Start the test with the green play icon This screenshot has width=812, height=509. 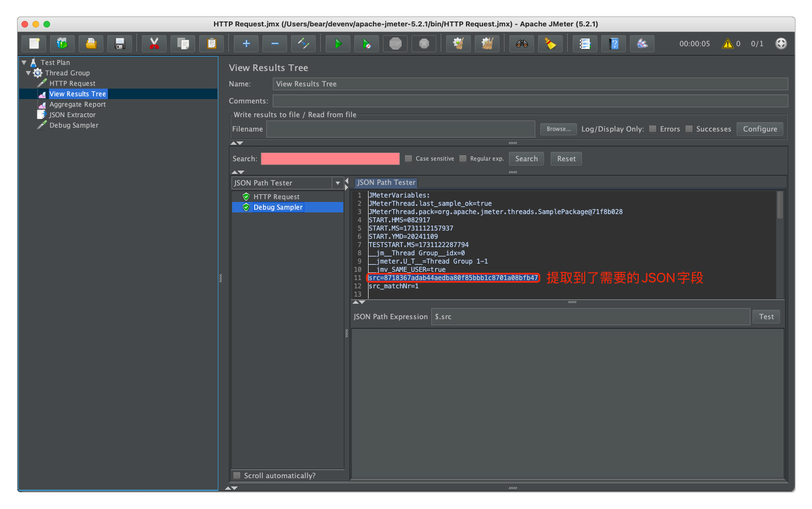(338, 43)
